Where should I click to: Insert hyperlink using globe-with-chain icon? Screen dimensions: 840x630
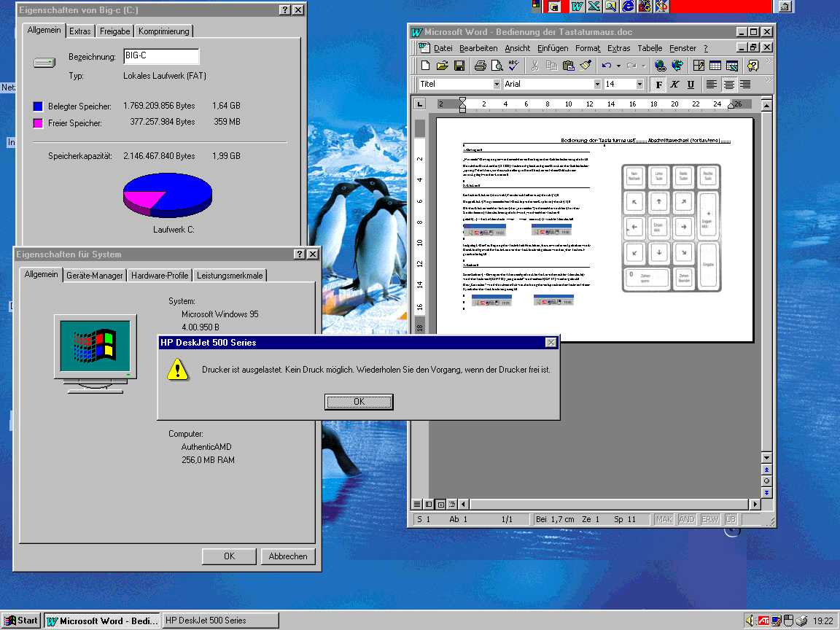click(x=661, y=66)
